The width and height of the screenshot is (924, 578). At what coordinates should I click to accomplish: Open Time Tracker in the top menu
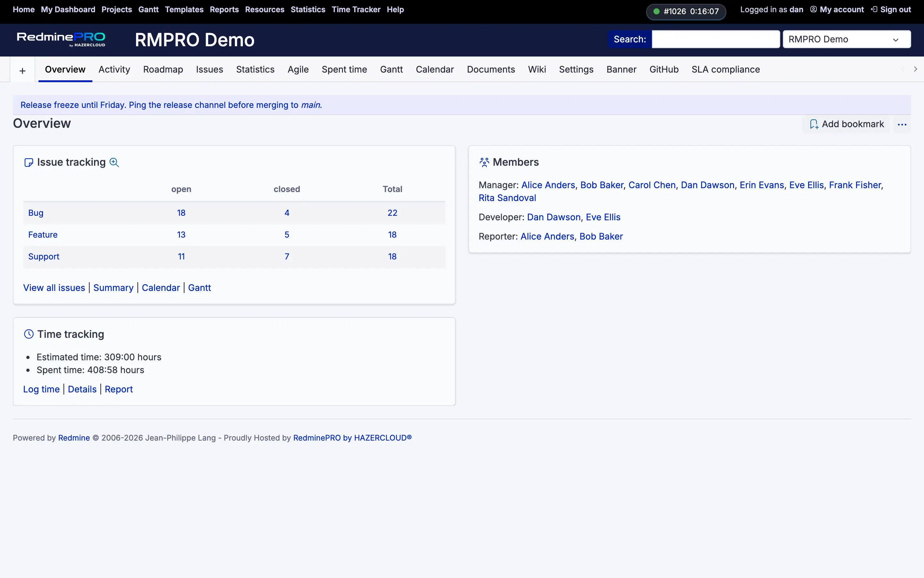[356, 10]
